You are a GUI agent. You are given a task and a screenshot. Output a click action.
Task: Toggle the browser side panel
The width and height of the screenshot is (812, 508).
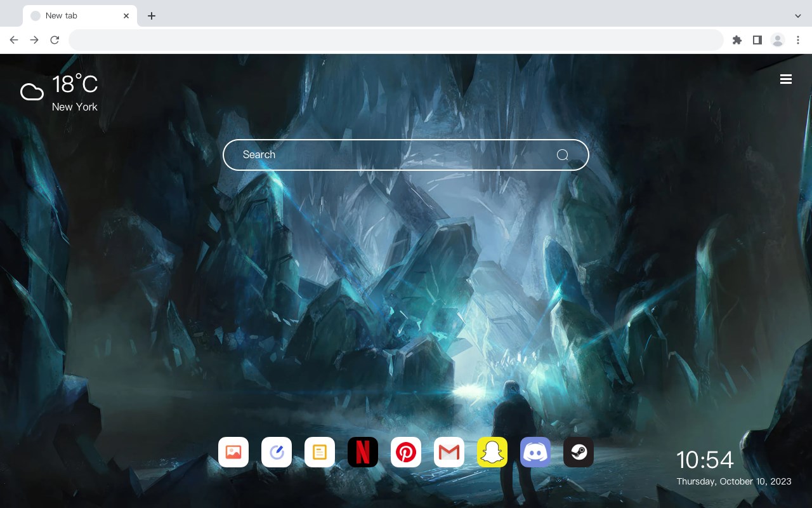[x=757, y=40]
